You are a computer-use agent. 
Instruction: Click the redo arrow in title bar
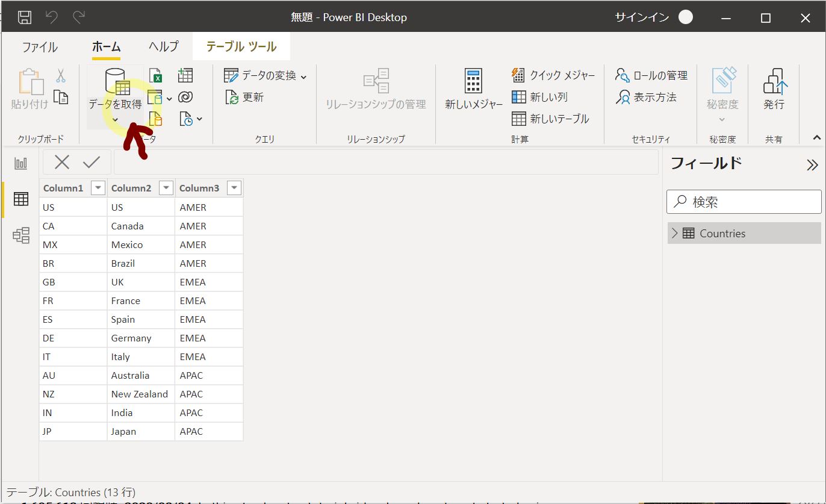pyautogui.click(x=78, y=17)
